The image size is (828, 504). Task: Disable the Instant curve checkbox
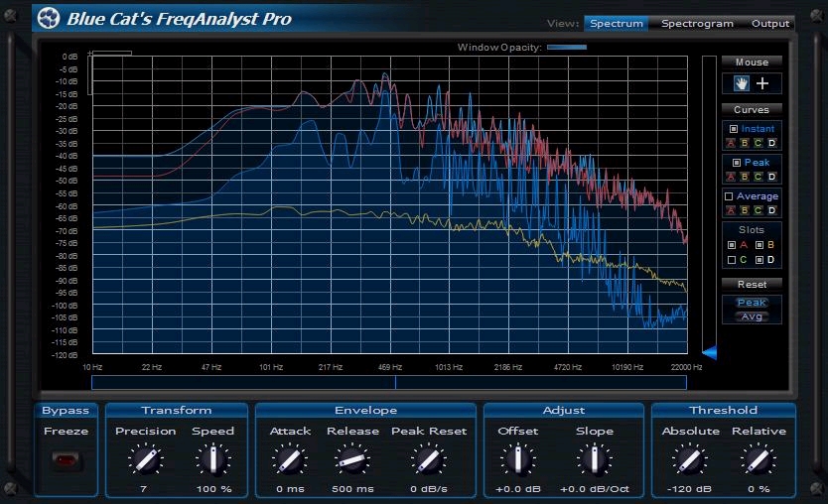pos(734,129)
